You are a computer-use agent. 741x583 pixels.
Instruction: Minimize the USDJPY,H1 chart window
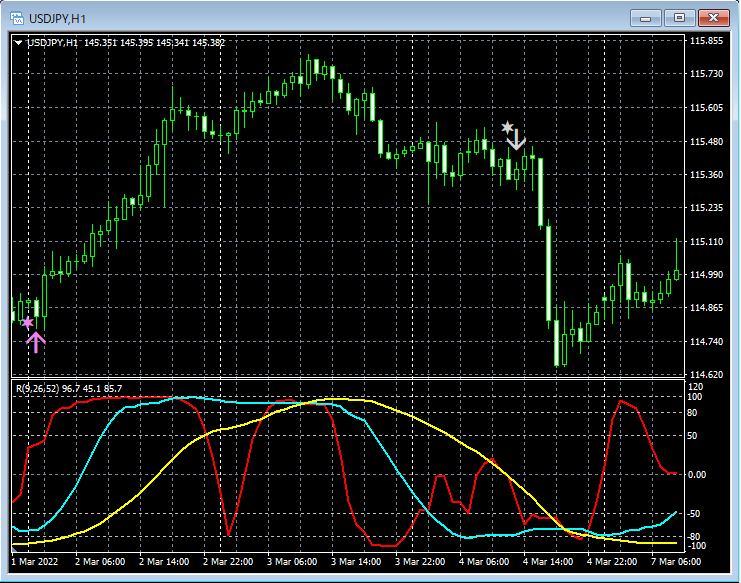tap(645, 18)
